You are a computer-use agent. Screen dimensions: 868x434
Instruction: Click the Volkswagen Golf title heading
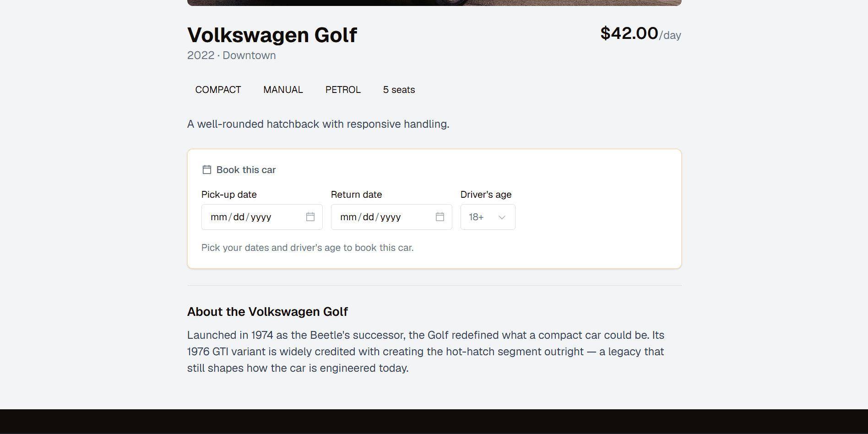(x=272, y=35)
